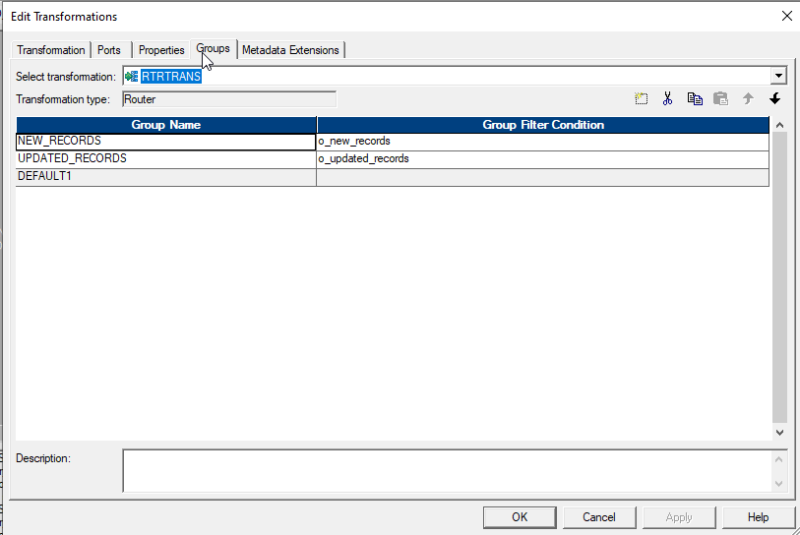Viewport: 800px width, 535px height.
Task: Edit the o_new_records filter condition
Action: [542, 142]
